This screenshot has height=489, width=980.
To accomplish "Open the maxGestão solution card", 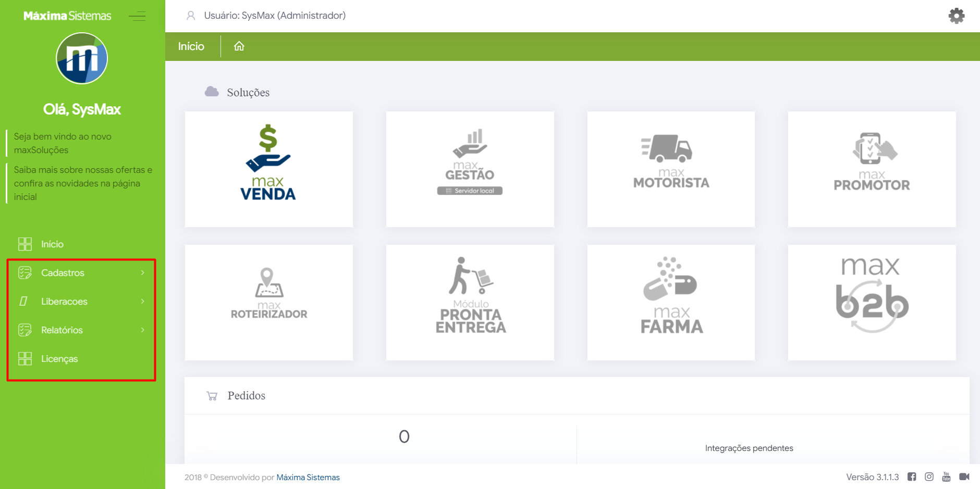I will (x=470, y=169).
